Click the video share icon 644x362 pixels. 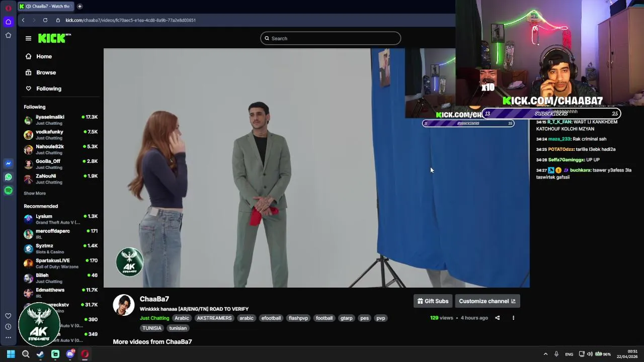click(497, 318)
